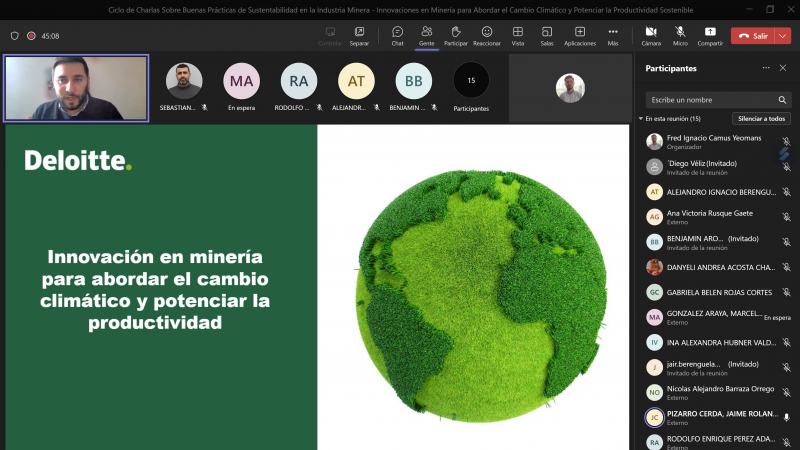This screenshot has height=450, width=800.
Task: Click the Gente (people) toolbar button
Action: [426, 36]
